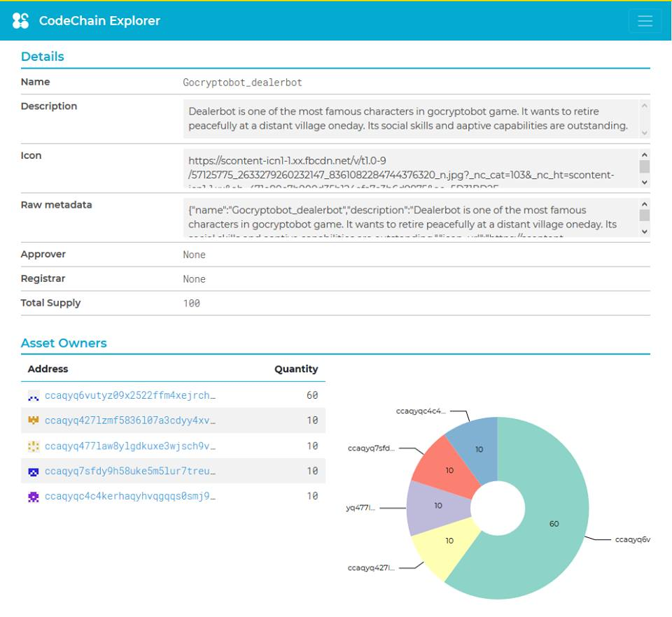
Task: Open owner address ccaqyq477law8ylgdkuxe3wjsch9v
Action: point(130,446)
